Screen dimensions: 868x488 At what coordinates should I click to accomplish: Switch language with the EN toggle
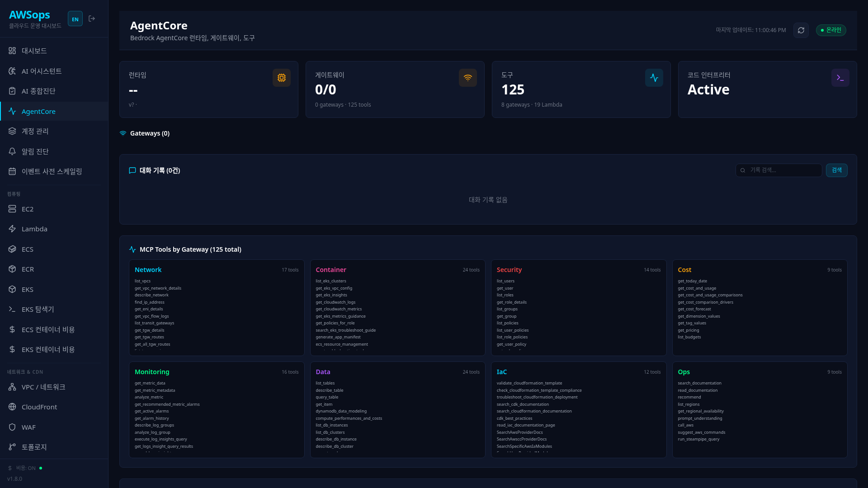coord(75,19)
